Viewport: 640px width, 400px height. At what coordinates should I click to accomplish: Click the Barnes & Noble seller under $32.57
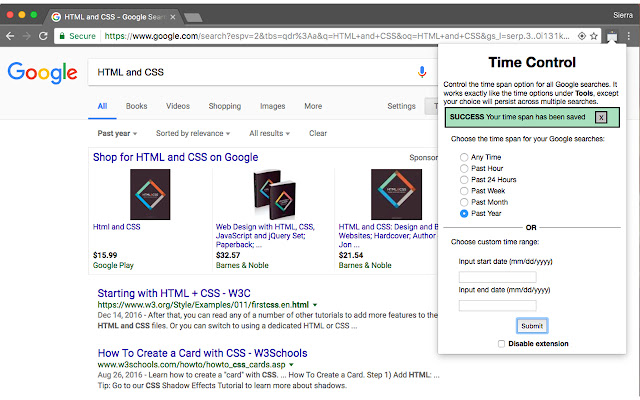(x=242, y=265)
